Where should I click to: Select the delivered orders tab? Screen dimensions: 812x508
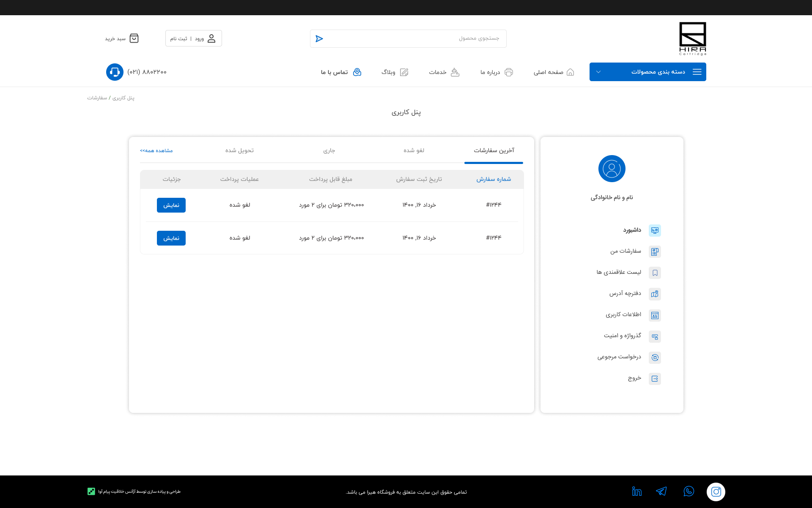239,150
